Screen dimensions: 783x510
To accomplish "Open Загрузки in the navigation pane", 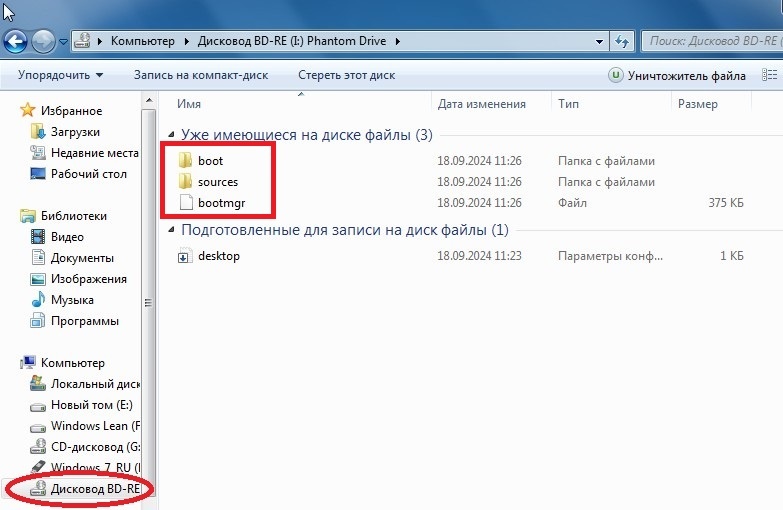I will [x=75, y=132].
